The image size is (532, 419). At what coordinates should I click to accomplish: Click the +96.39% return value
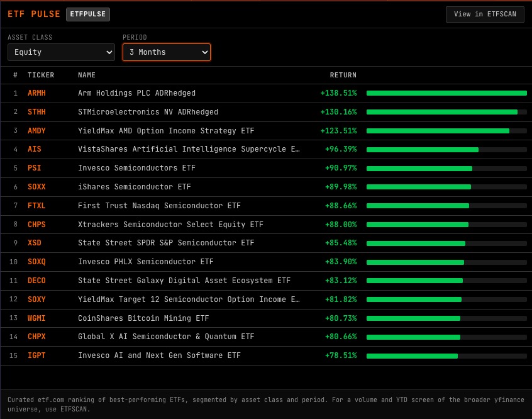pos(341,149)
